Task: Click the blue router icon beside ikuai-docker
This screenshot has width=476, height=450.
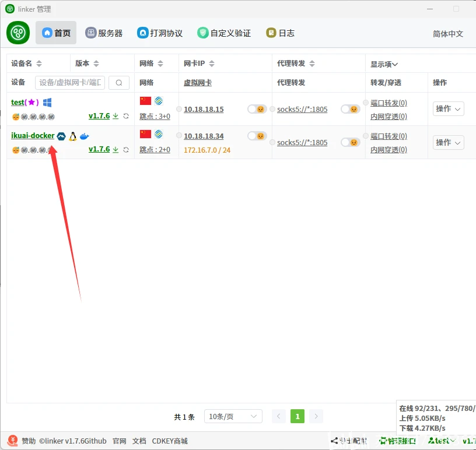Action: click(x=61, y=136)
